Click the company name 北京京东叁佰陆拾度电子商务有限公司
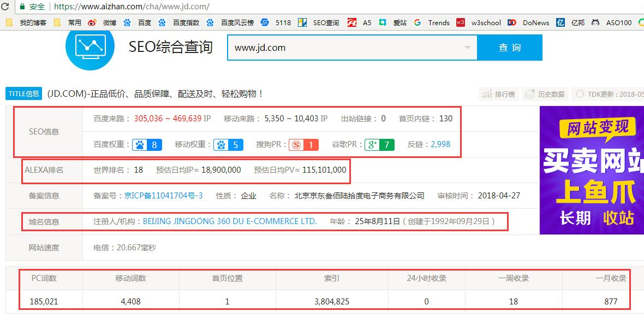The image size is (644, 317). click(x=359, y=196)
